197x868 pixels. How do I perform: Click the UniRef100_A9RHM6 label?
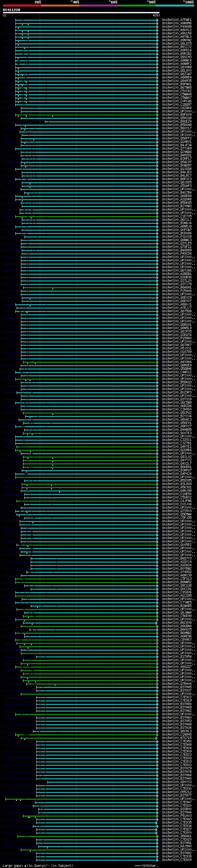tap(176, 23)
